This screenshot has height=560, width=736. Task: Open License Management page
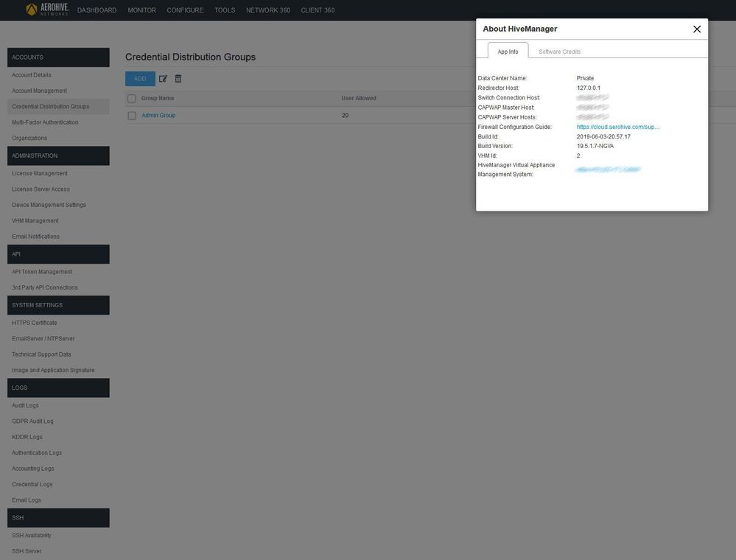click(x=40, y=174)
